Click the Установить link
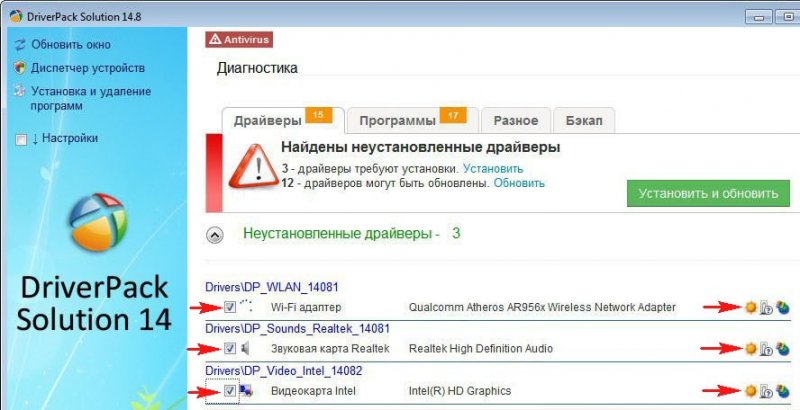 coord(493,169)
